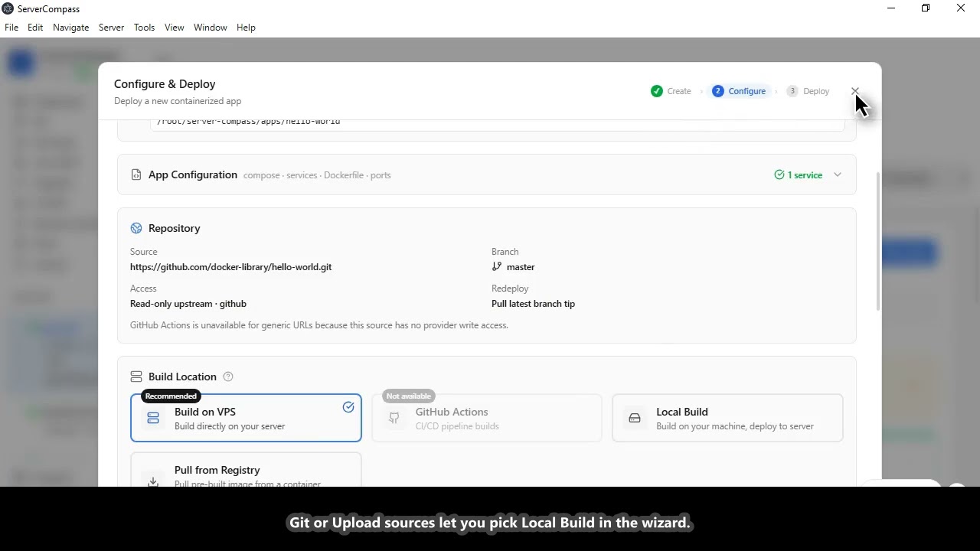980x551 pixels.
Task: Open the Help menu
Action: click(246, 28)
